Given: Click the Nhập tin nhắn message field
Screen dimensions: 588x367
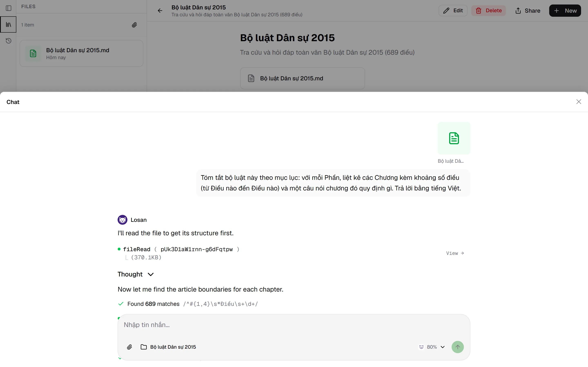Looking at the screenshot, I should (x=294, y=325).
